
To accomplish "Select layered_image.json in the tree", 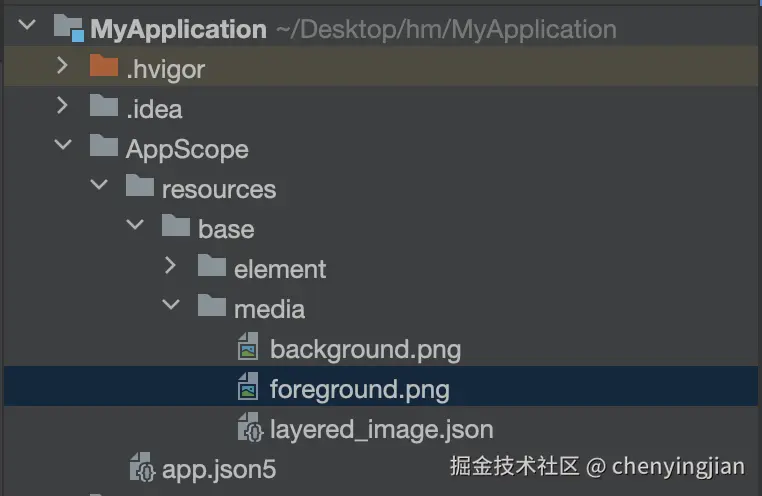I will 381,430.
